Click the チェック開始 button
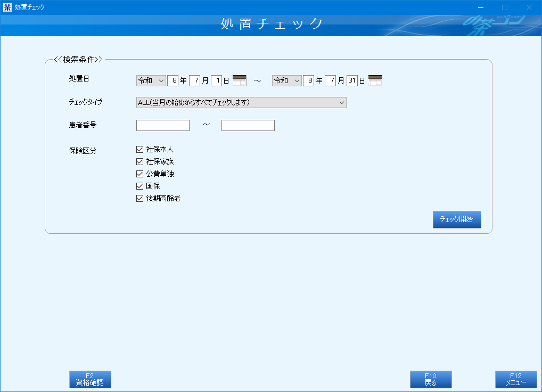542x392 pixels. (457, 219)
